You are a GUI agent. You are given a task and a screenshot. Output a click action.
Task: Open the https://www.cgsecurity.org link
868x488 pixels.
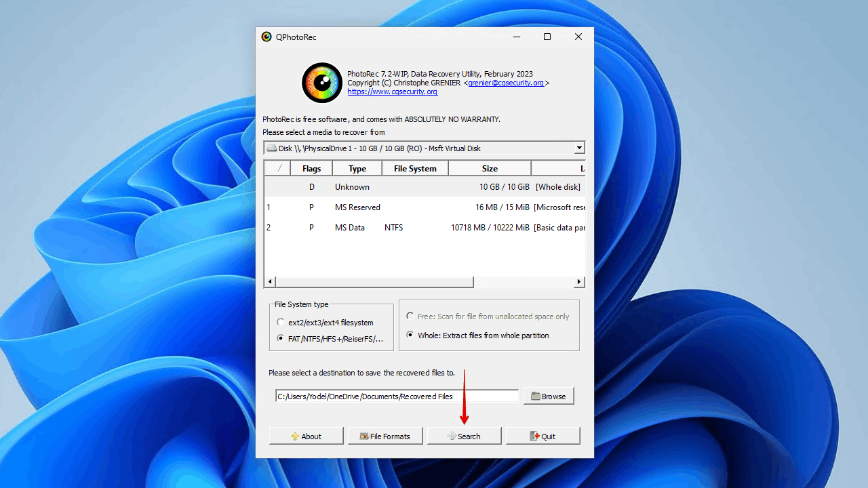point(392,91)
